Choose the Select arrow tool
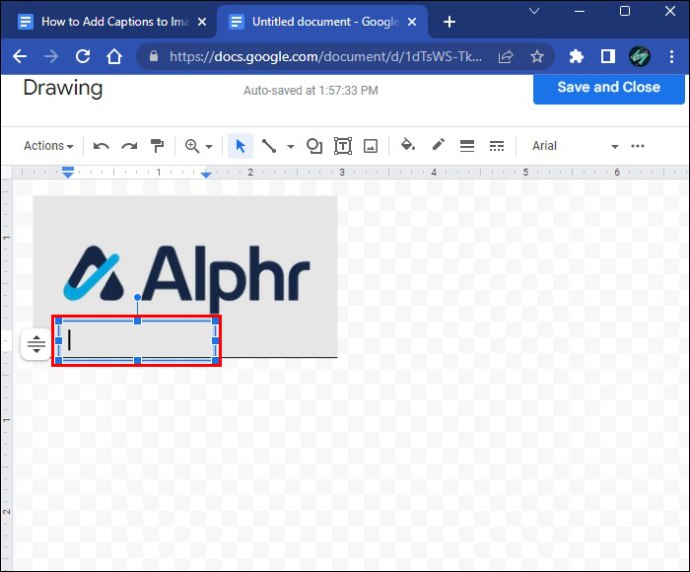The width and height of the screenshot is (690, 572). [240, 146]
